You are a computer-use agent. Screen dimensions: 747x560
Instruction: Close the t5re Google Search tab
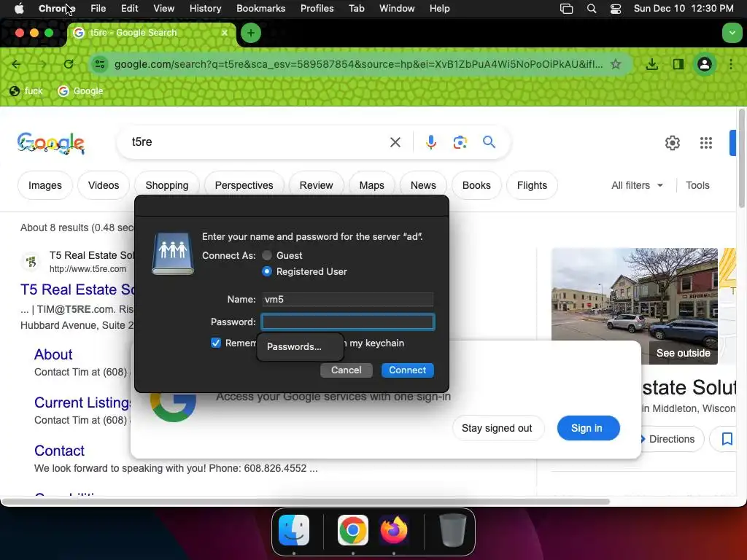click(x=225, y=32)
